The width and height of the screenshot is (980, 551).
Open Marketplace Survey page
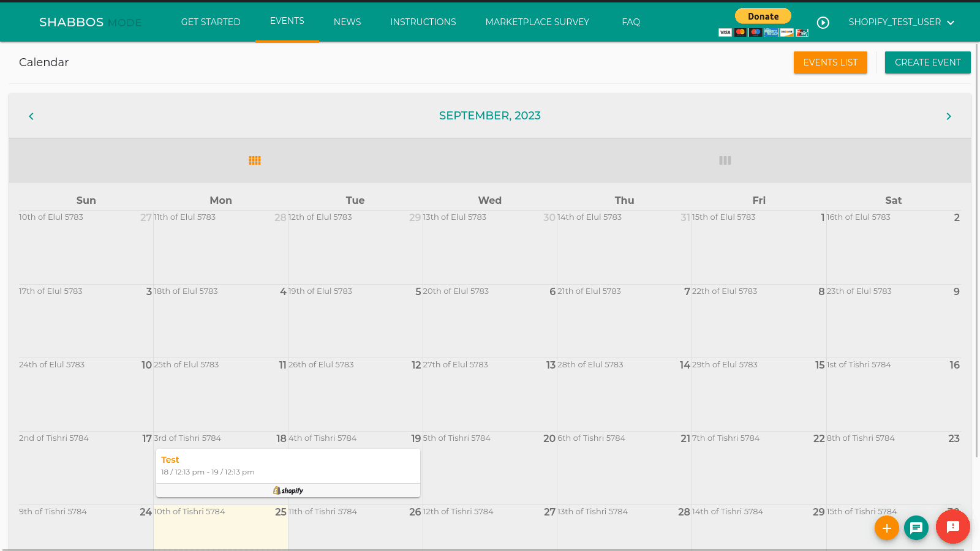tap(537, 22)
